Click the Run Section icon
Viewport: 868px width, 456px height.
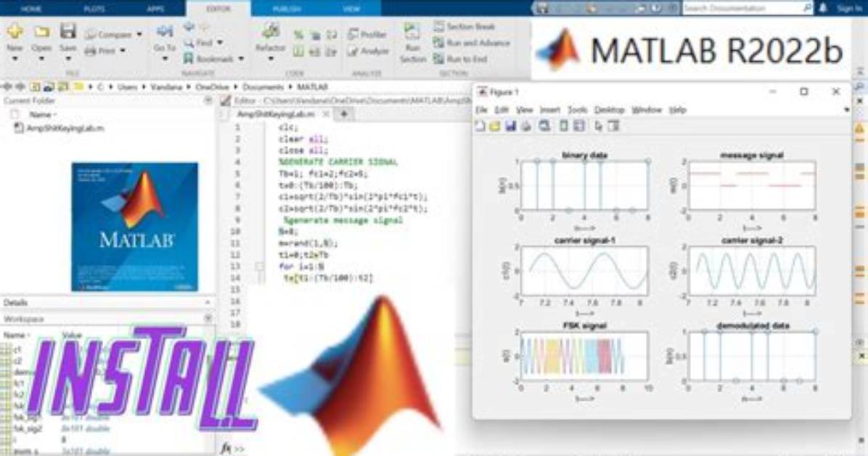coord(412,31)
